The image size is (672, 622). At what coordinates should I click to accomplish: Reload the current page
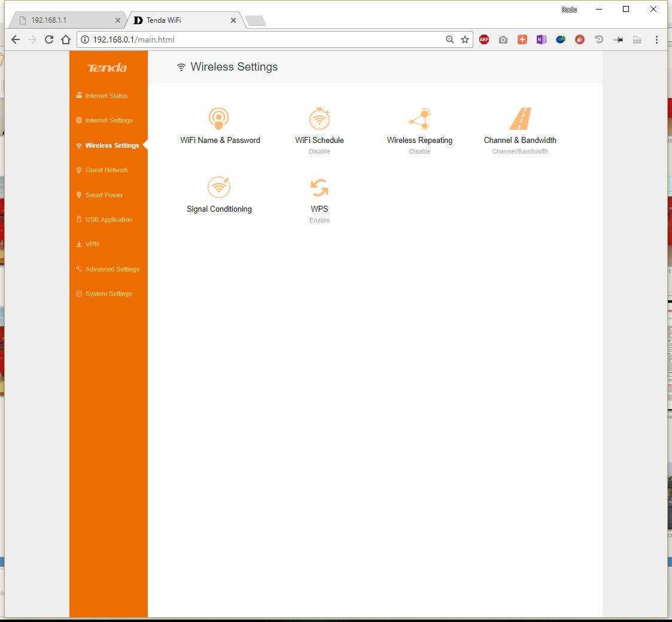tap(49, 39)
